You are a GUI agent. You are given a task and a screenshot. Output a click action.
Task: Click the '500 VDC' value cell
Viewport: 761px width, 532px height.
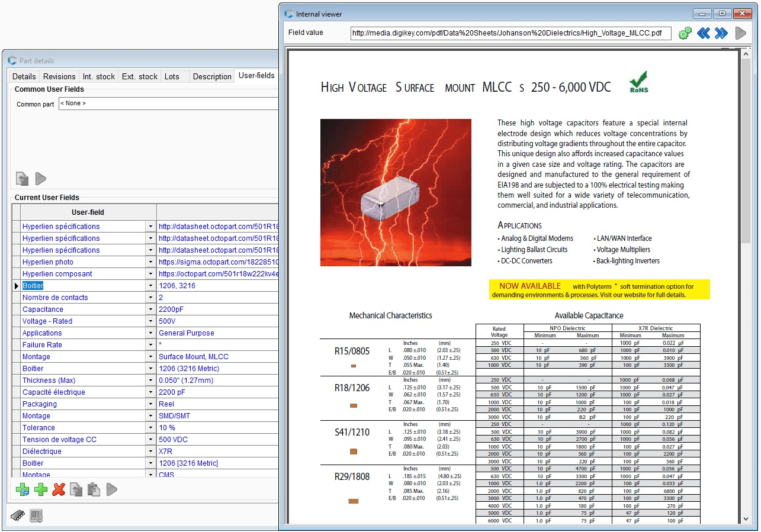[x=218, y=440]
